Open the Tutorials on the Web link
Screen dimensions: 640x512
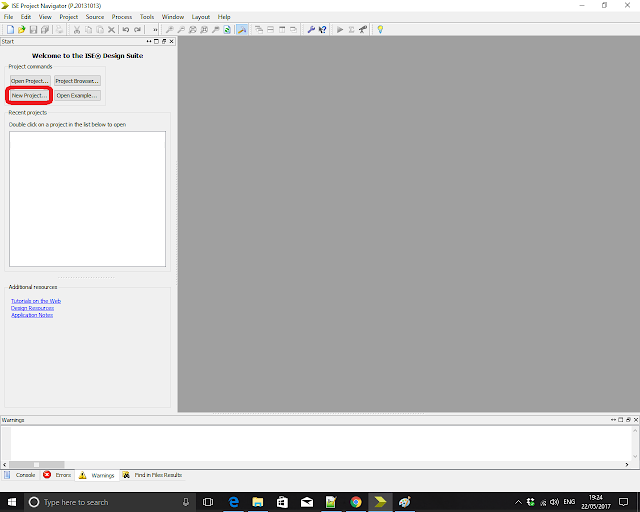[36, 301]
